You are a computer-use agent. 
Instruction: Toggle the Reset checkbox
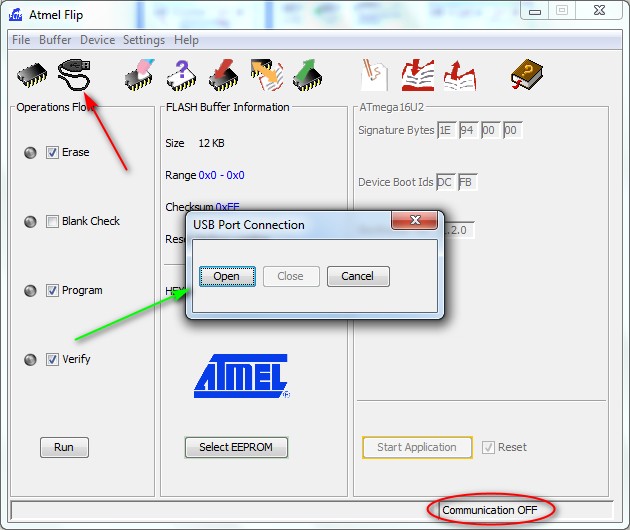[x=488, y=447]
